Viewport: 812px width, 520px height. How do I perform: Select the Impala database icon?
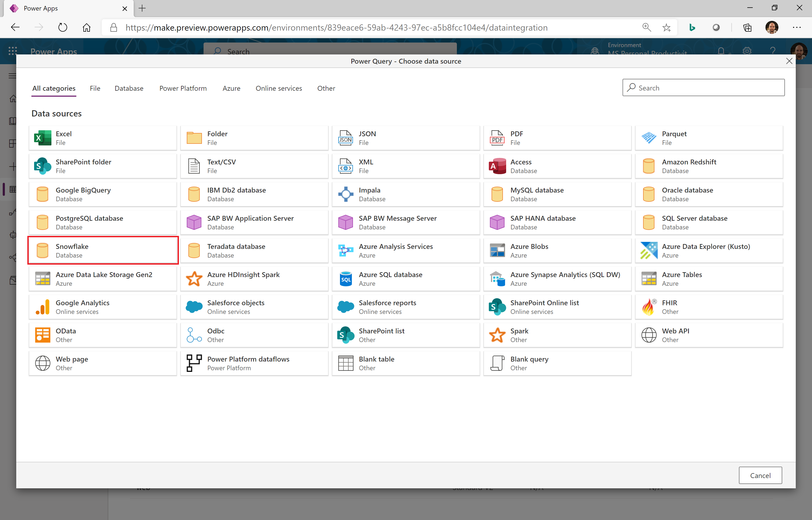pyautogui.click(x=346, y=194)
